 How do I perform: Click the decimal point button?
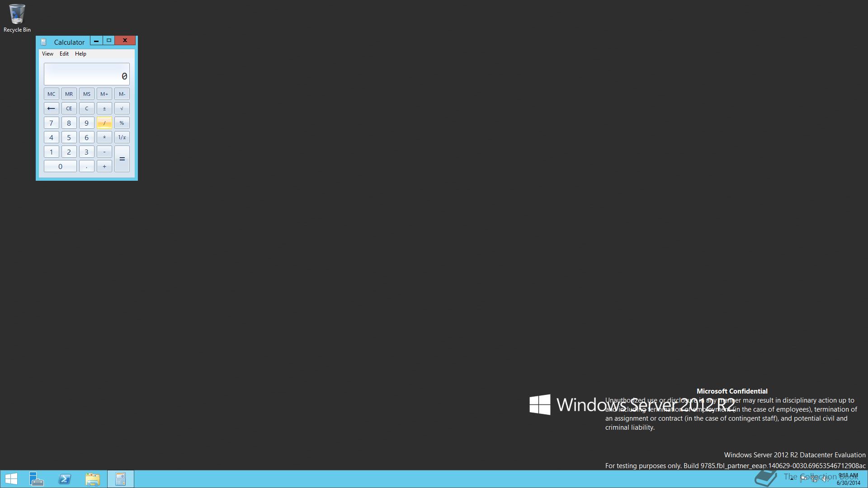[x=86, y=166]
